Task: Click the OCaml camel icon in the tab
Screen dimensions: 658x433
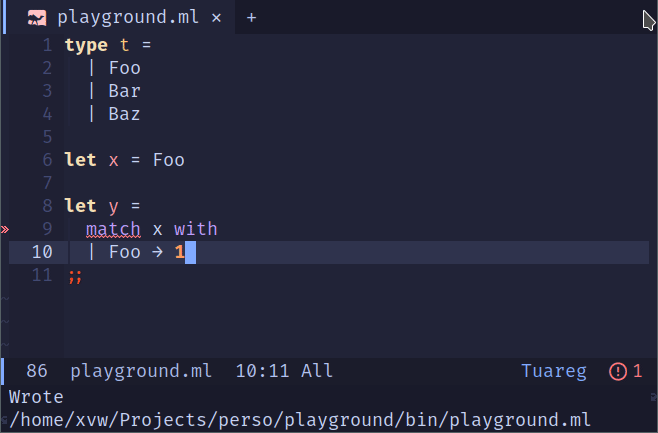Action: [x=37, y=18]
